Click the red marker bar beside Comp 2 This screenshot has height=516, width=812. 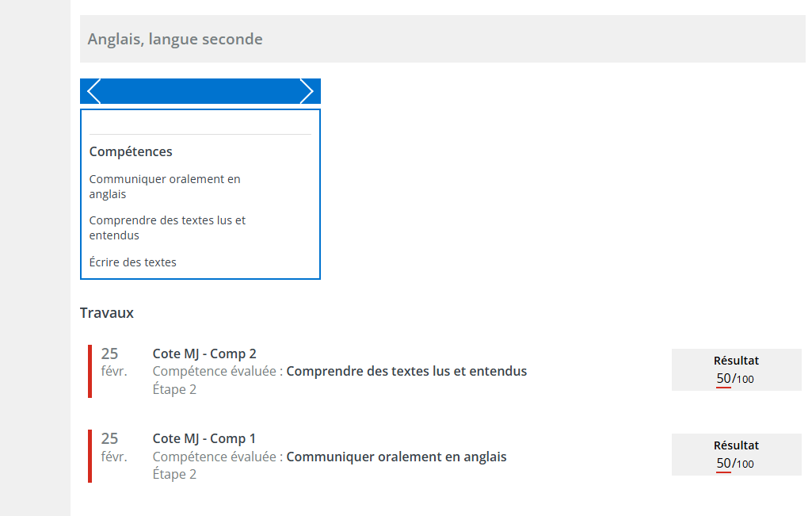pos(90,371)
